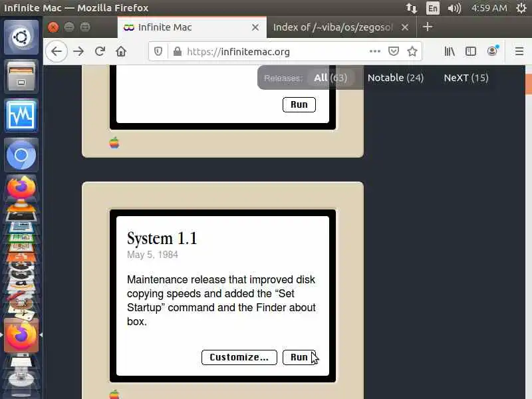This screenshot has height=399, width=532.
Task: Open network connections indicator
Action: (x=411, y=8)
